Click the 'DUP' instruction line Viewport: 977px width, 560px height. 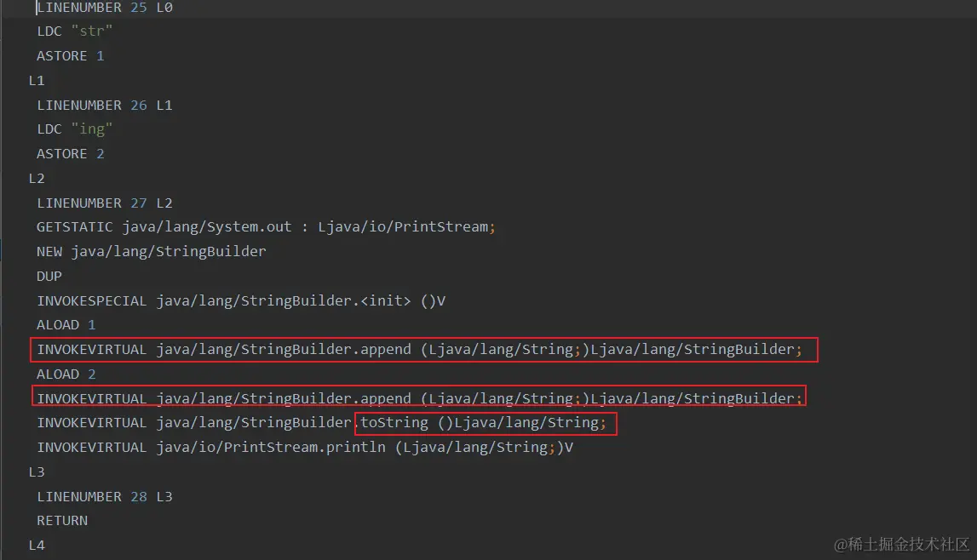(x=49, y=276)
